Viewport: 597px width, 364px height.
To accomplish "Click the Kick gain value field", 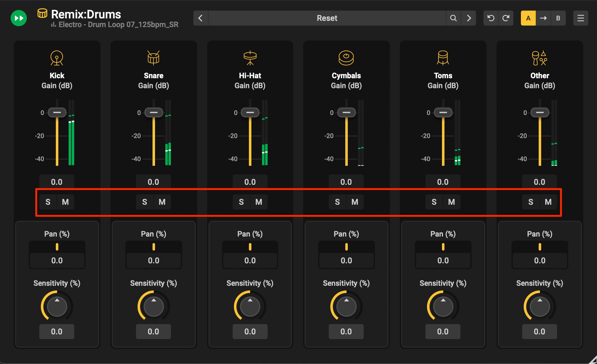I will [x=57, y=182].
